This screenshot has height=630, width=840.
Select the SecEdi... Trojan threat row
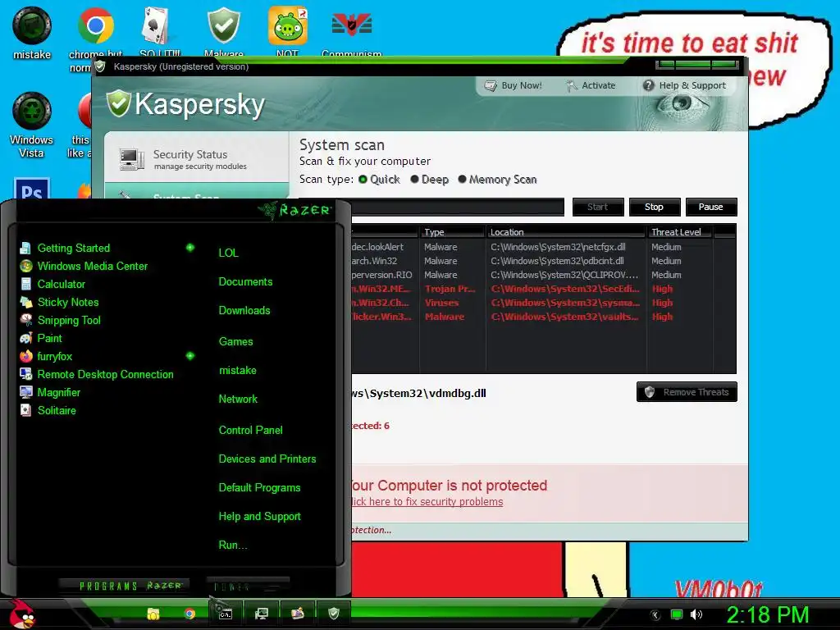(x=543, y=289)
